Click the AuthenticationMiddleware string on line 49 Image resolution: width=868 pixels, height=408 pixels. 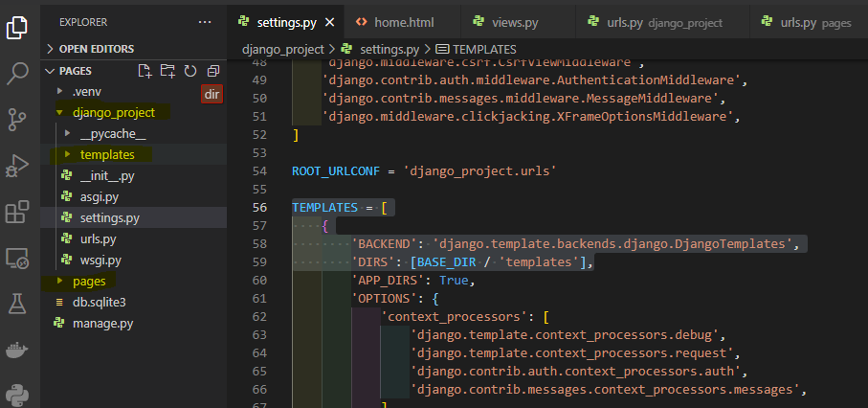531,80
